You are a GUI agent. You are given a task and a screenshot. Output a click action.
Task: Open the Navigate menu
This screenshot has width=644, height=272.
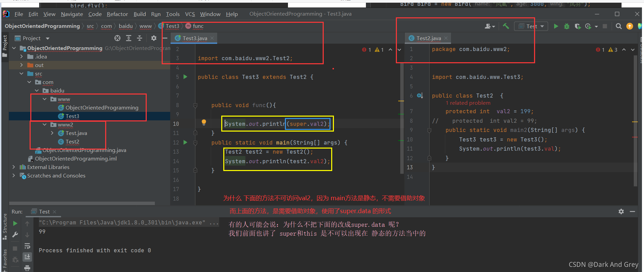tap(72, 14)
